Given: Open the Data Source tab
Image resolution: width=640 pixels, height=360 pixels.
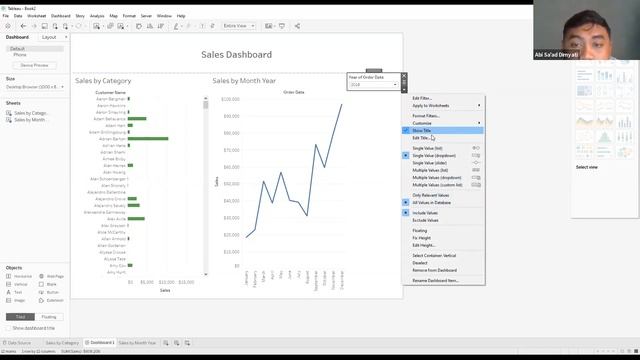Looking at the screenshot, I should click(16, 343).
